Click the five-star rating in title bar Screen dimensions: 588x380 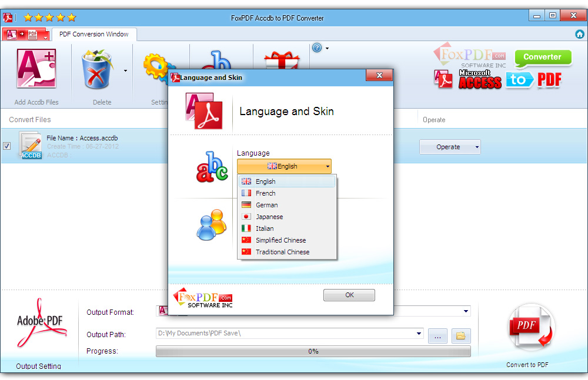(x=50, y=17)
